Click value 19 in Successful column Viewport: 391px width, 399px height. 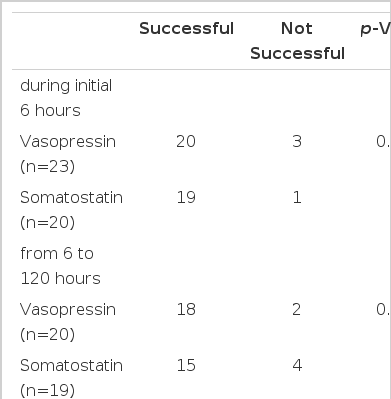pyautogui.click(x=186, y=197)
